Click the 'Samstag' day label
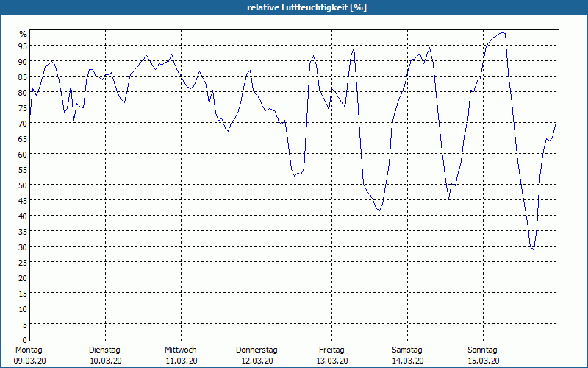 point(407,350)
